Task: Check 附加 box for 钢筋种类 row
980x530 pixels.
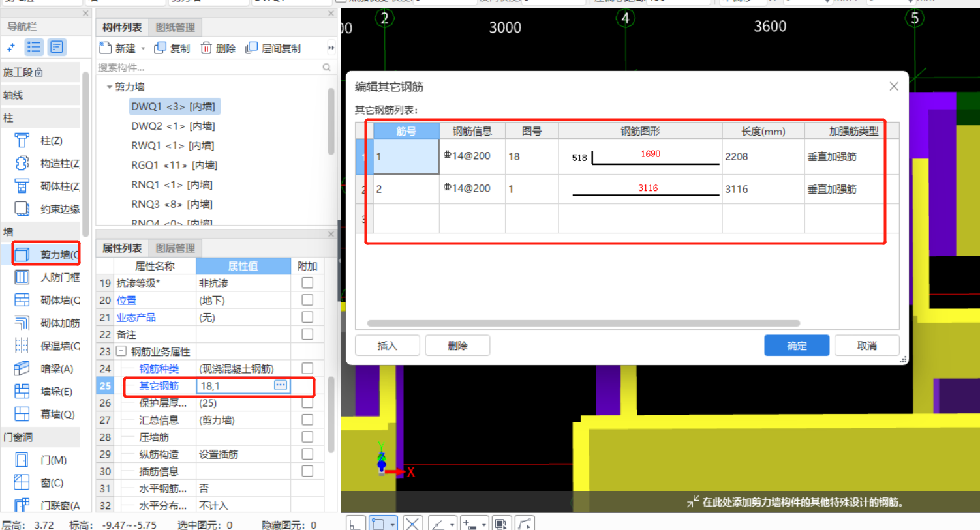Action: [x=307, y=368]
